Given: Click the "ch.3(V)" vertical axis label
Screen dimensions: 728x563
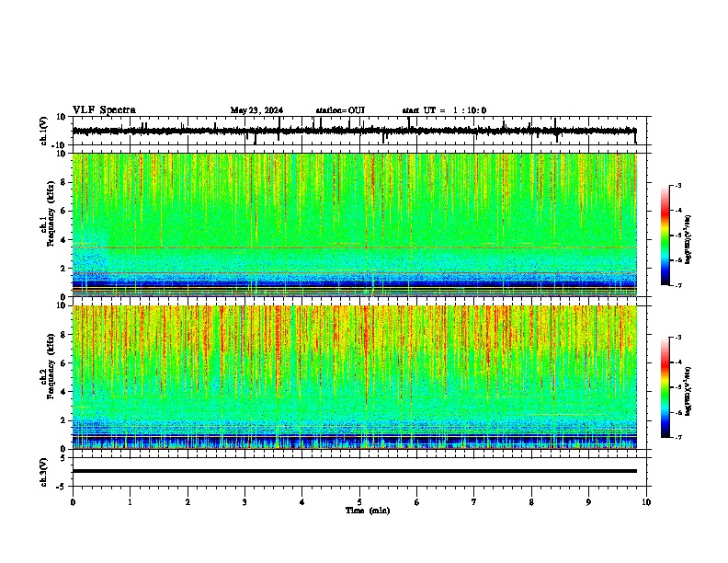Looking at the screenshot, I should [x=44, y=473].
